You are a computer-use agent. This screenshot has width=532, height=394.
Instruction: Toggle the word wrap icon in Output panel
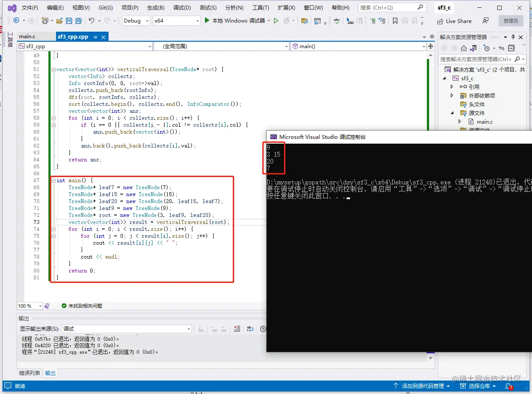point(250,329)
